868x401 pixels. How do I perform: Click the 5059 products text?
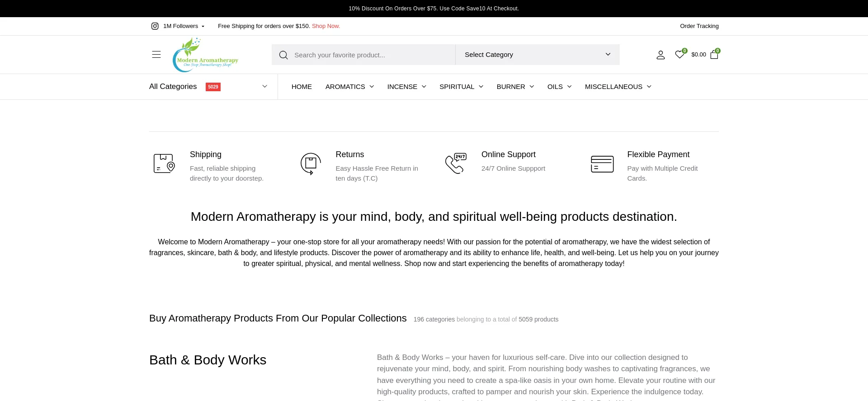pos(538,319)
